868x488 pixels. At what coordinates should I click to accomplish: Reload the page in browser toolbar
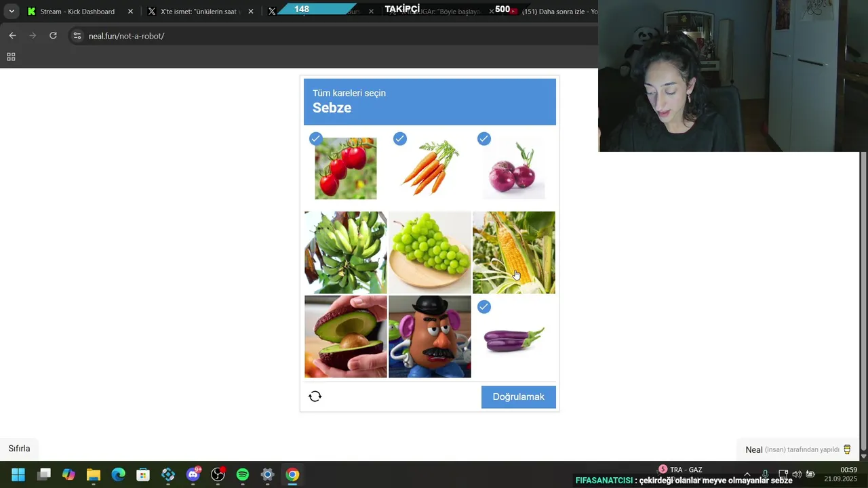(x=53, y=35)
